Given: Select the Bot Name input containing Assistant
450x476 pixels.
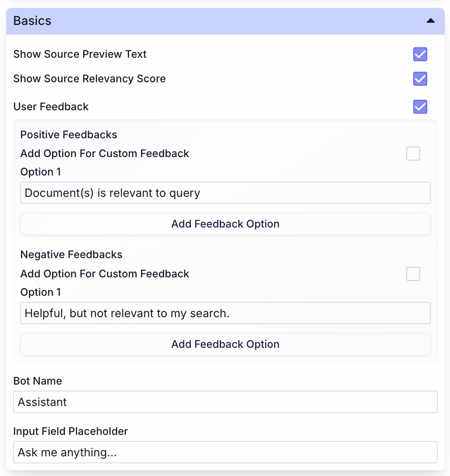Looking at the screenshot, I should coord(225,402).
